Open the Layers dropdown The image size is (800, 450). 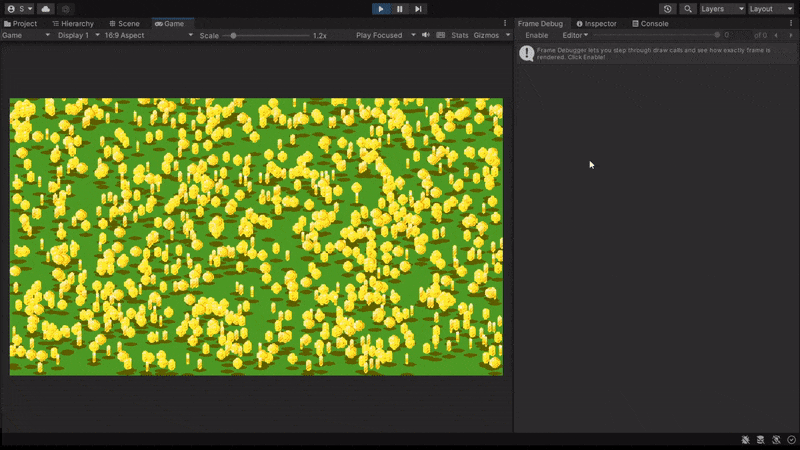722,9
